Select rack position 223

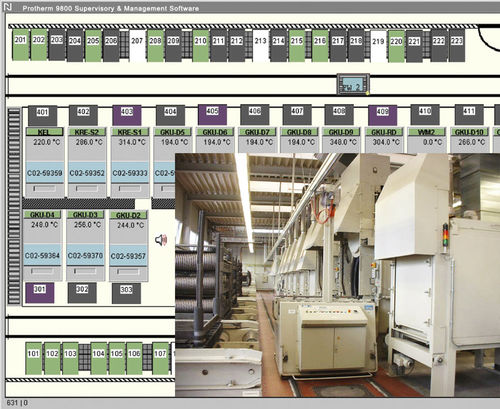pos(457,46)
